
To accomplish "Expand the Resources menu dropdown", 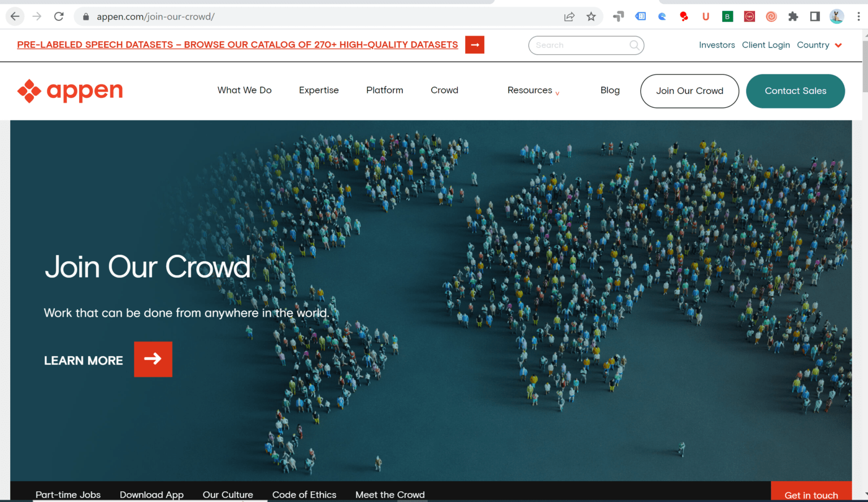I will point(533,90).
